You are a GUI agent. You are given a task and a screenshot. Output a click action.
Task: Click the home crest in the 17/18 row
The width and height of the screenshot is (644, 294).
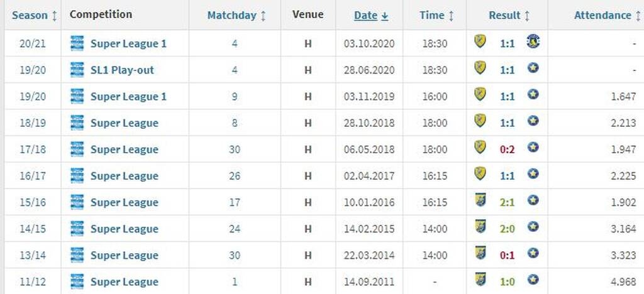click(x=480, y=148)
